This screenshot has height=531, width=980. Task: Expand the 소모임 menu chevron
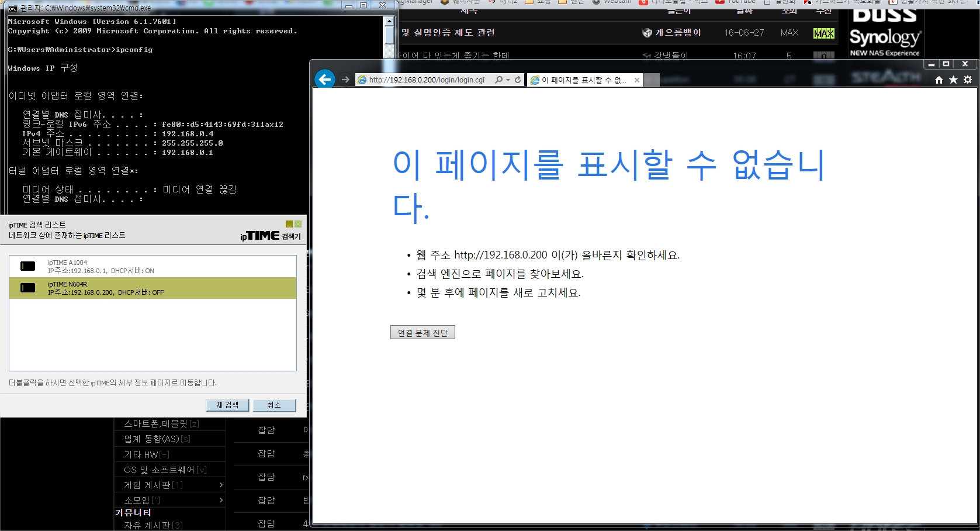(x=221, y=500)
